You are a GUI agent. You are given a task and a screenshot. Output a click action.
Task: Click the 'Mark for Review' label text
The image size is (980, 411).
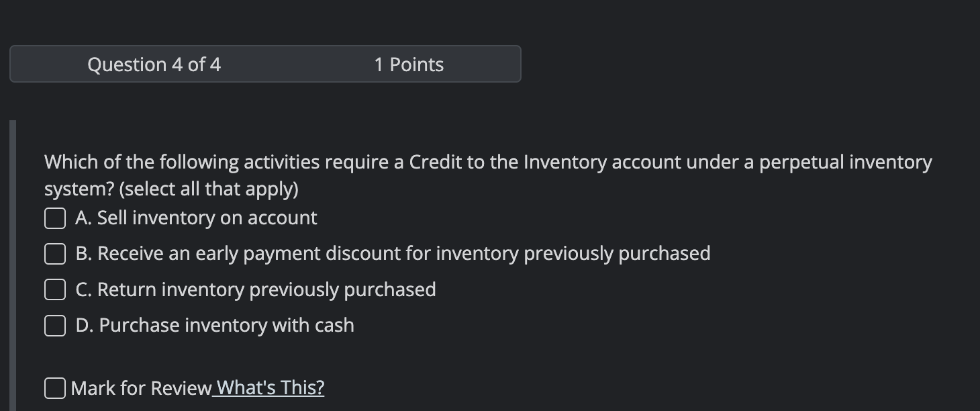(141, 388)
